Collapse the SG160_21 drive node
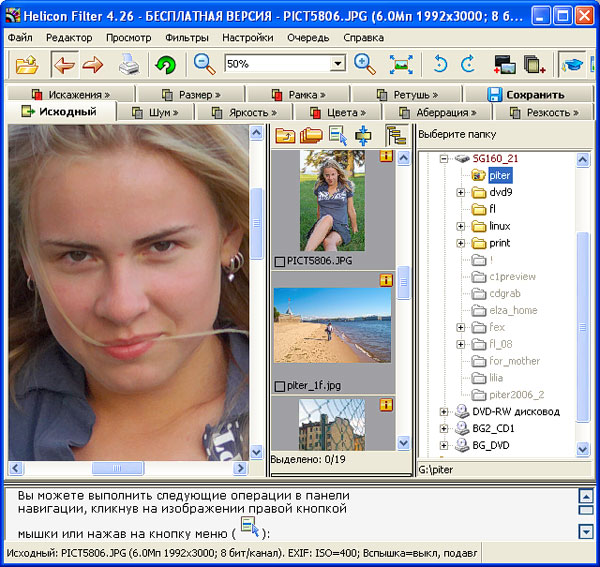 click(x=443, y=158)
